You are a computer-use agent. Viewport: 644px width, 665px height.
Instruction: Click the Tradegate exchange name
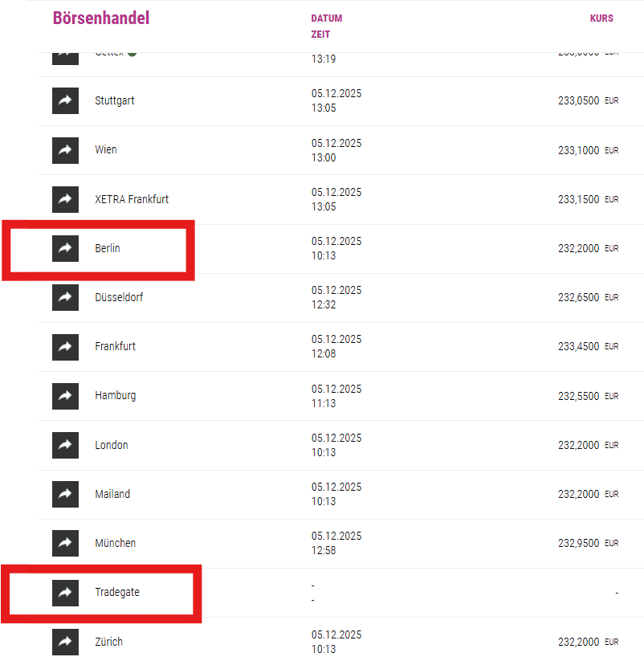[x=117, y=593]
